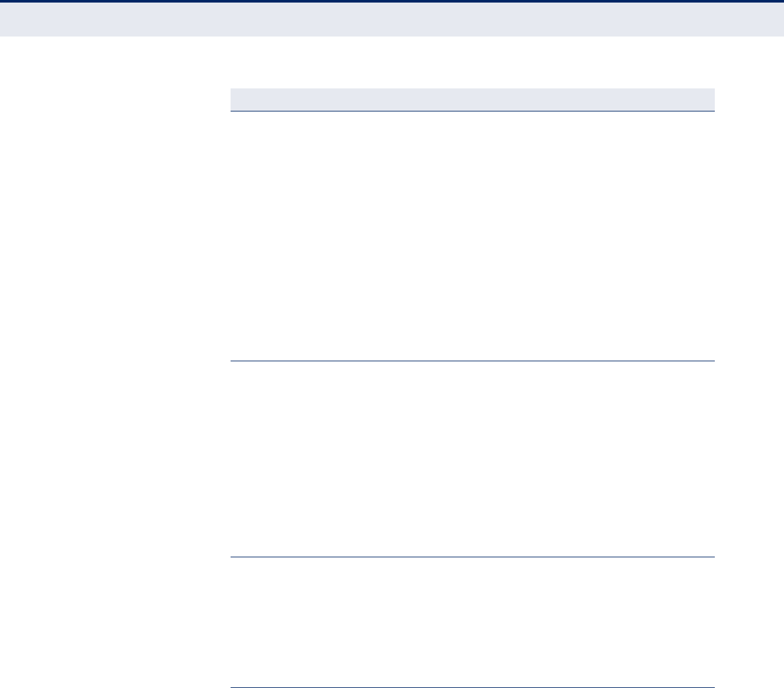Click the left end of the table header
The height and width of the screenshot is (688, 784).
tap(238, 99)
